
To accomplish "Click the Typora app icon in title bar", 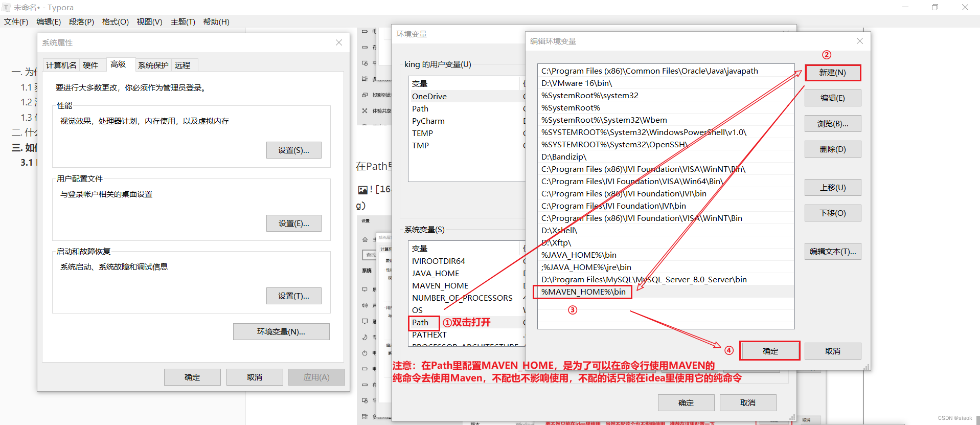I will 6,8.
